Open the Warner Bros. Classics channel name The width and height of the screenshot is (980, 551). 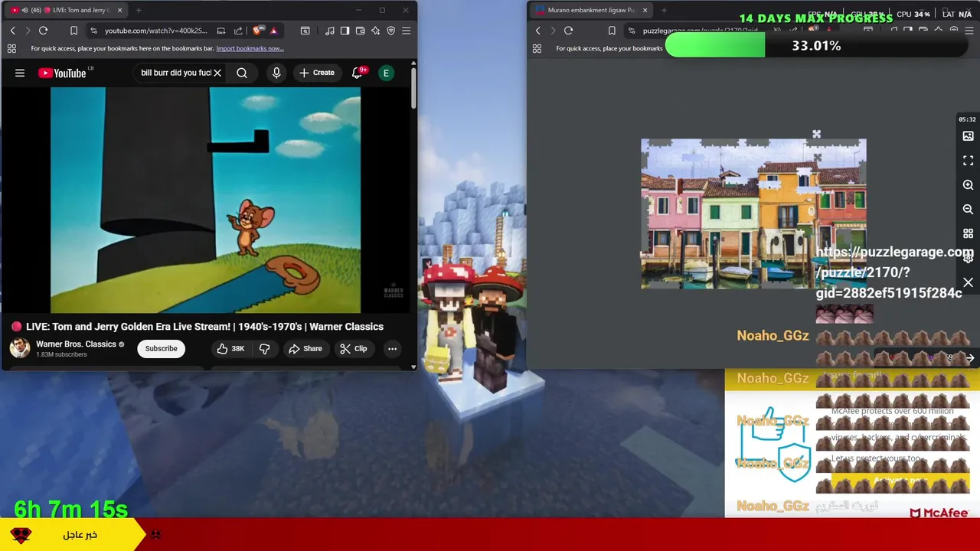[x=76, y=344]
